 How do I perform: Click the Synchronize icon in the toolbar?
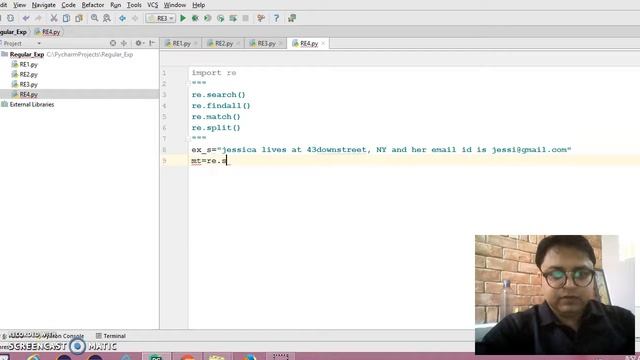10,18
